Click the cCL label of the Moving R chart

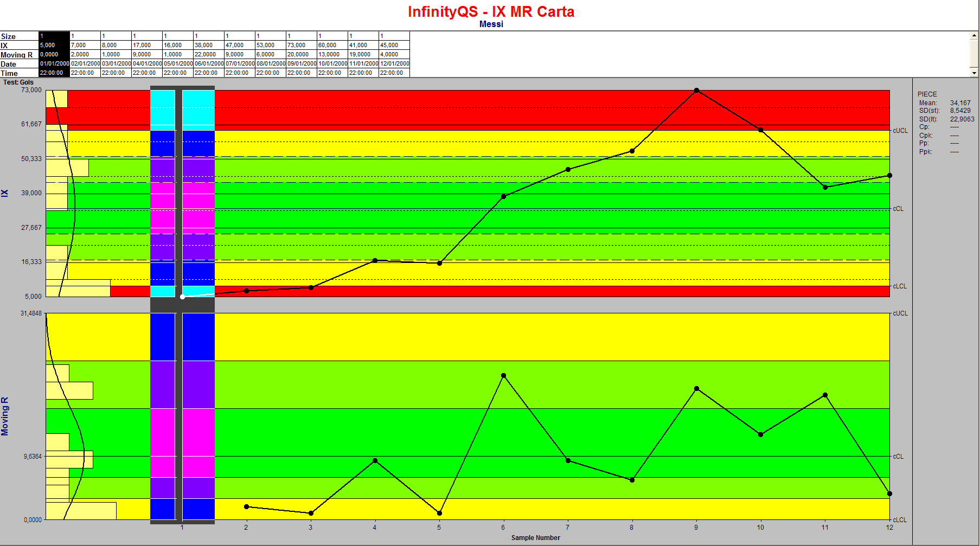click(898, 457)
